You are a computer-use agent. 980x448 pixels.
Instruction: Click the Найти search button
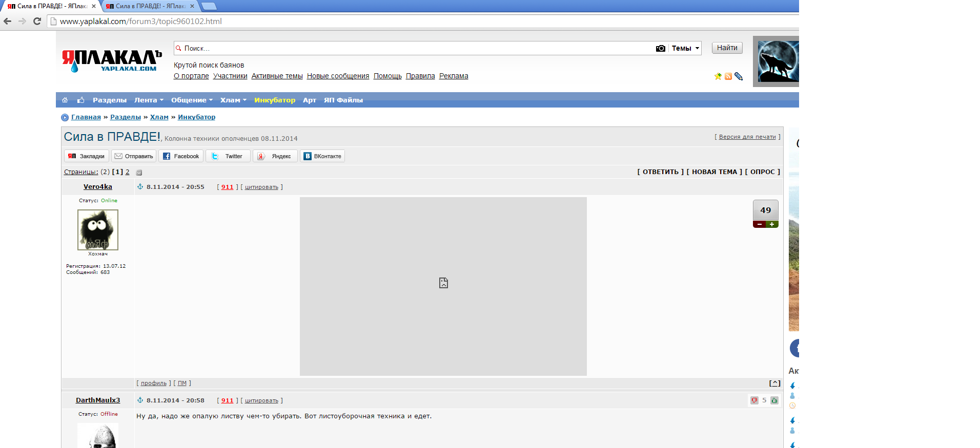click(x=727, y=48)
